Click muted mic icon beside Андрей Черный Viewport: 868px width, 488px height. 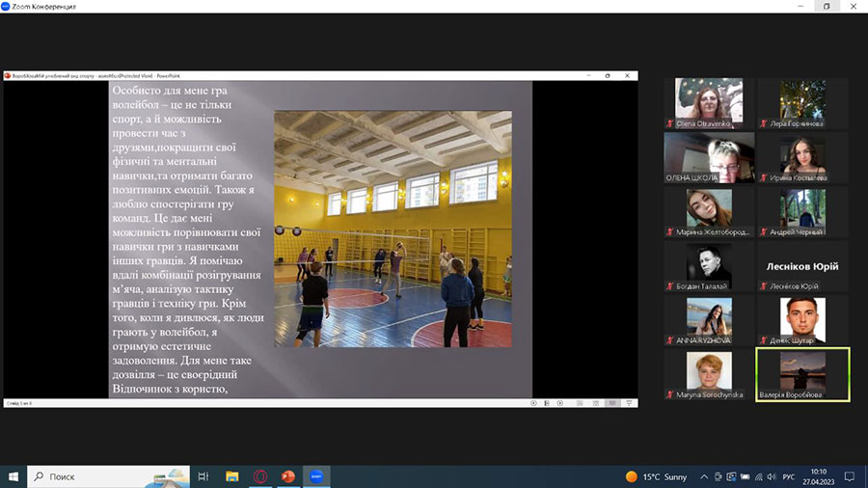(764, 232)
